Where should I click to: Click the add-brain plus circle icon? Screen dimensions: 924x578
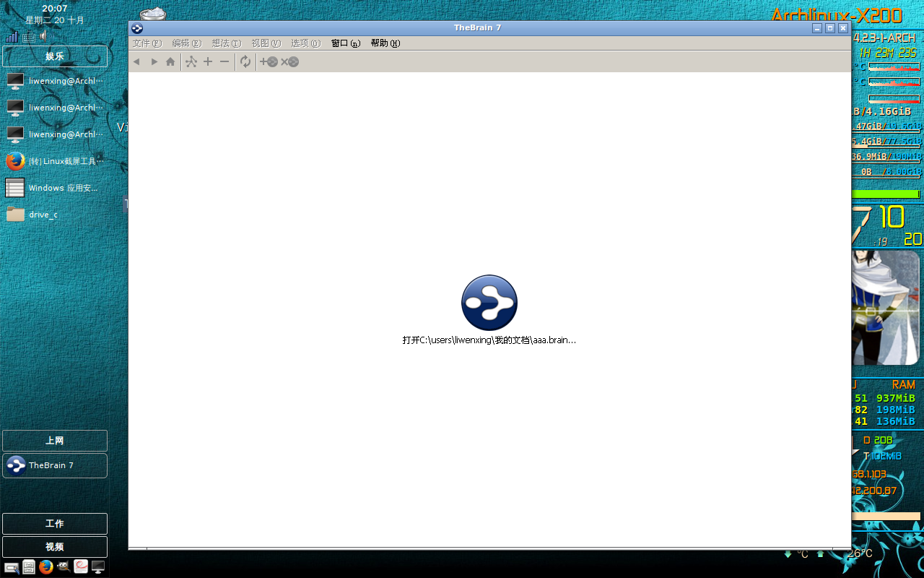[269, 62]
